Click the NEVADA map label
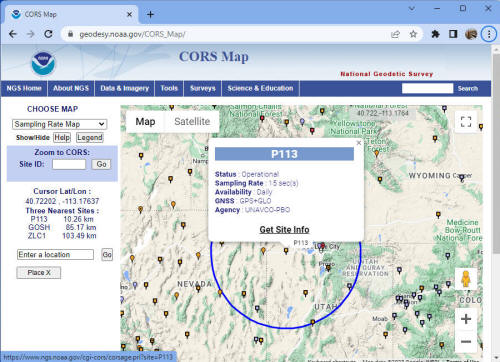This screenshot has width=500, height=362. [194, 284]
